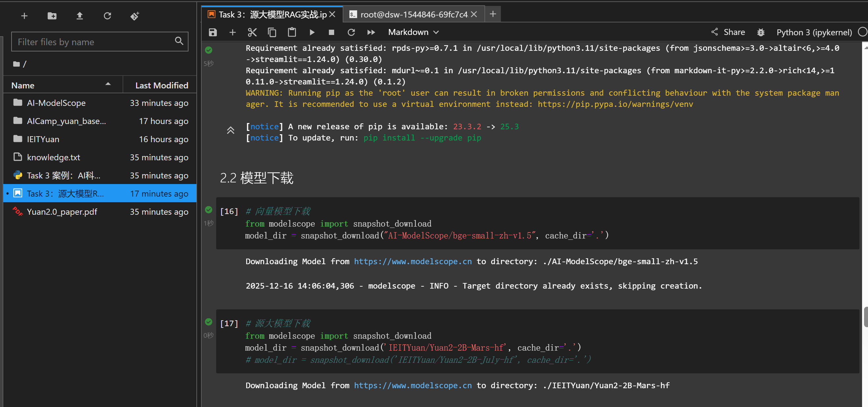Open the AI-ModelScope folder

(x=56, y=103)
